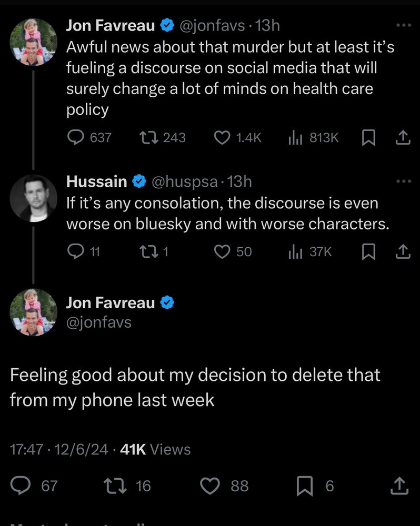Open @huspsa profile handle link
Screen dimensions: 420x526
tap(184, 182)
